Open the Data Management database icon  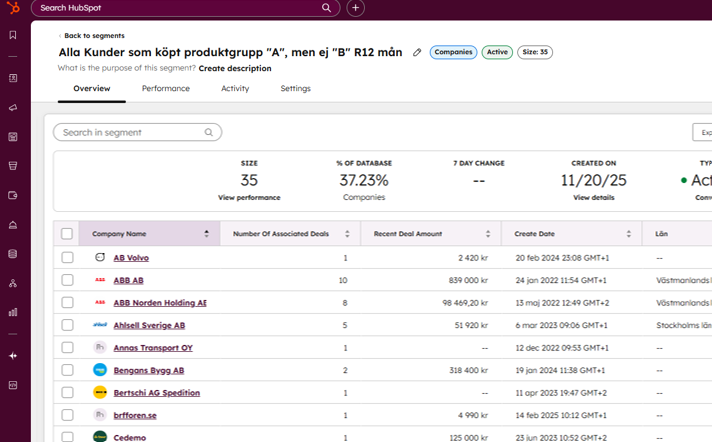13,253
